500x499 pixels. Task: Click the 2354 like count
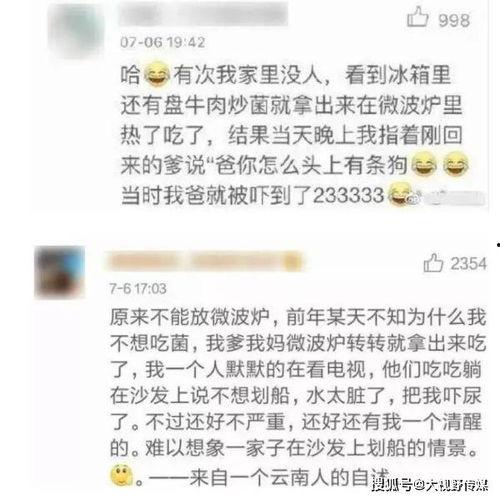click(x=469, y=264)
